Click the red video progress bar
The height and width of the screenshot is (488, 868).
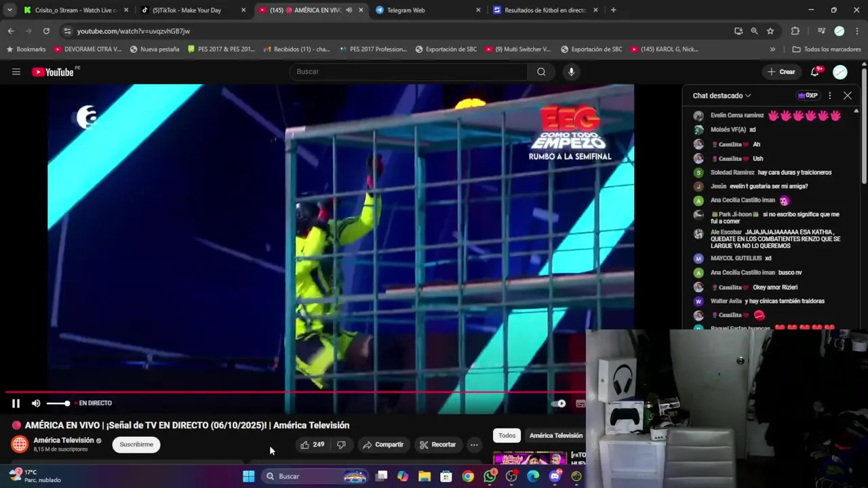[295, 392]
